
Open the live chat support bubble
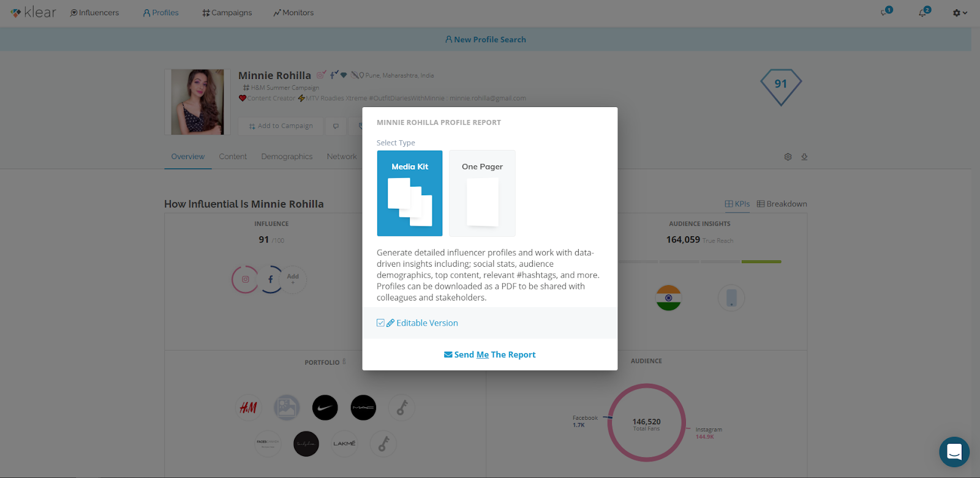pyautogui.click(x=954, y=452)
